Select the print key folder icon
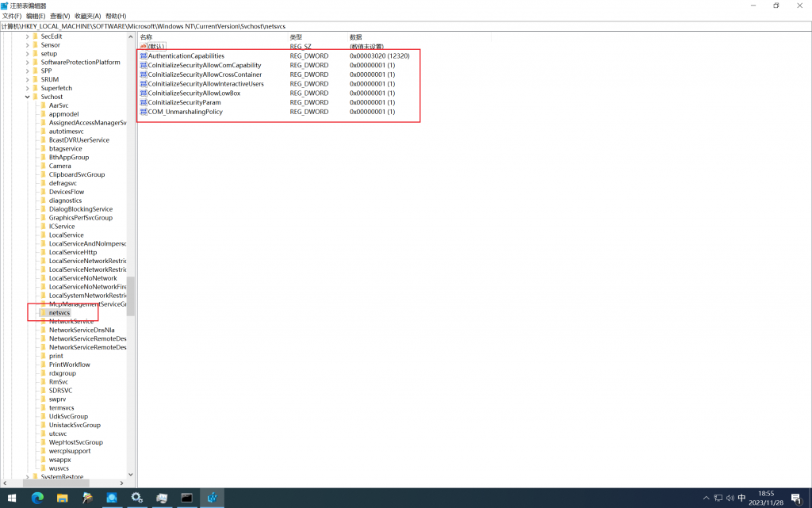 (44, 356)
